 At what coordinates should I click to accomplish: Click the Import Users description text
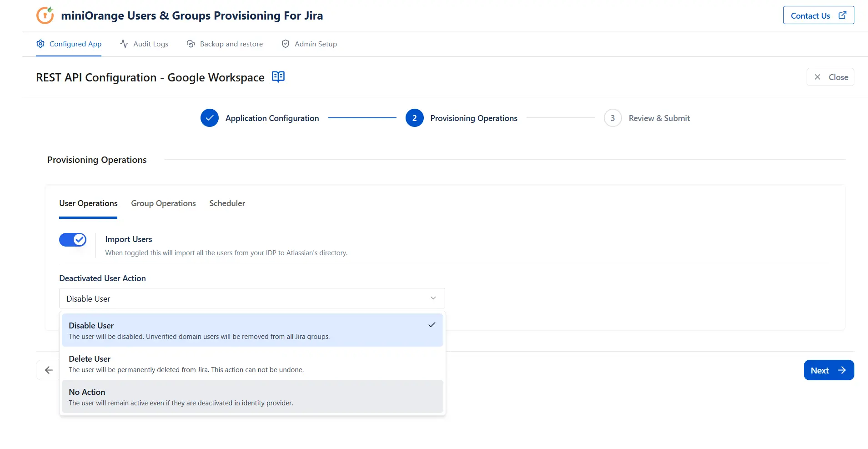(x=226, y=253)
